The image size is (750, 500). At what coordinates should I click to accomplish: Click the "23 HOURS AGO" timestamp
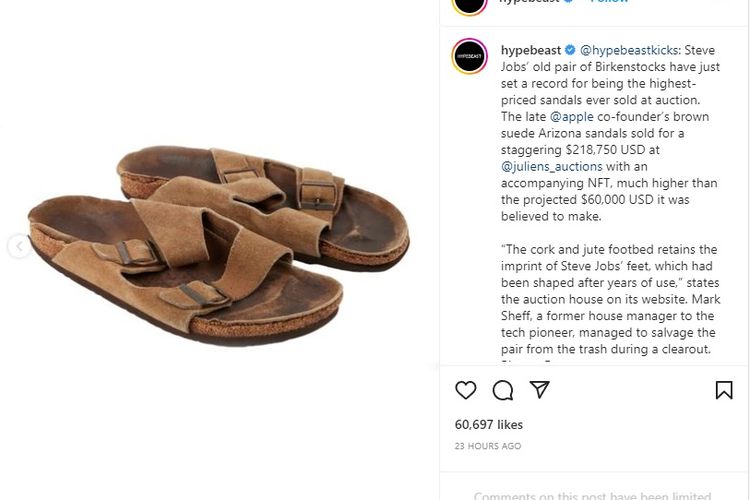click(x=488, y=446)
